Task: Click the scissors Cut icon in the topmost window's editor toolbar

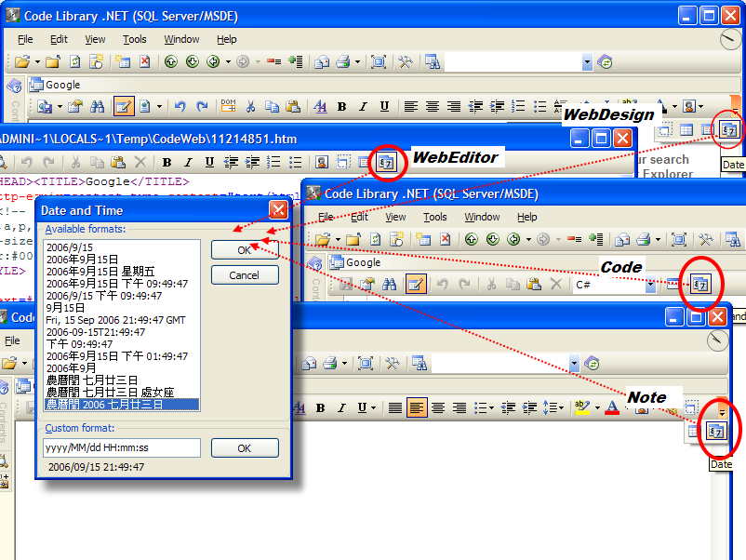Action: coord(250,106)
